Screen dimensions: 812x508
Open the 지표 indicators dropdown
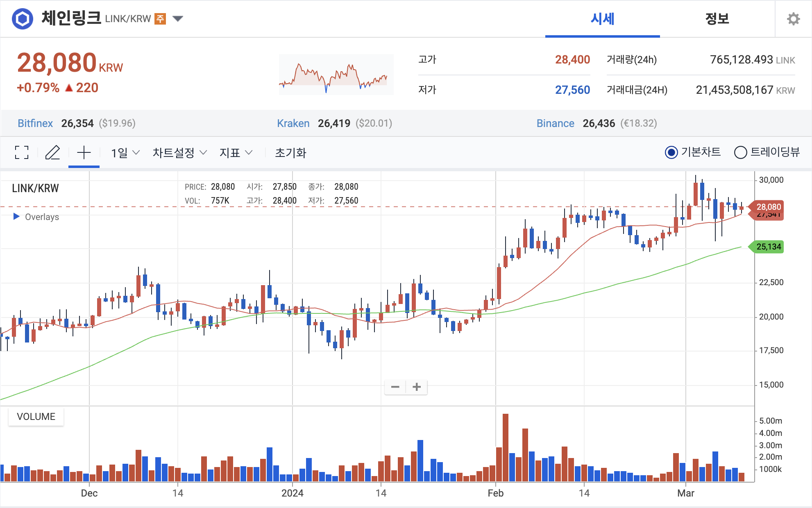236,153
